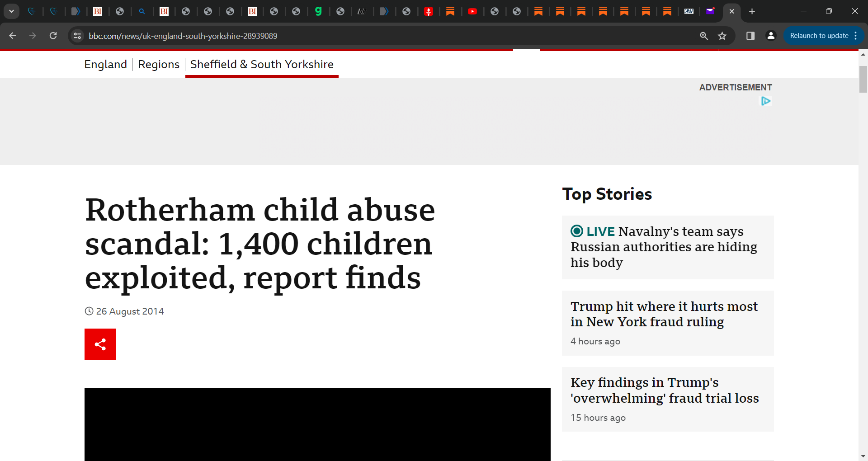Select Sheffield & South Yorkshire tab

point(262,65)
